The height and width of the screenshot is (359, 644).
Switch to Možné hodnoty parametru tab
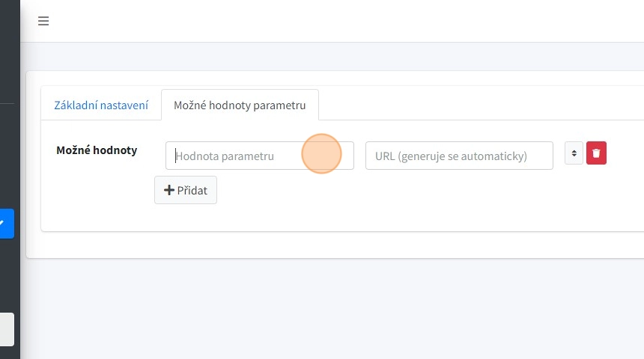(x=240, y=105)
